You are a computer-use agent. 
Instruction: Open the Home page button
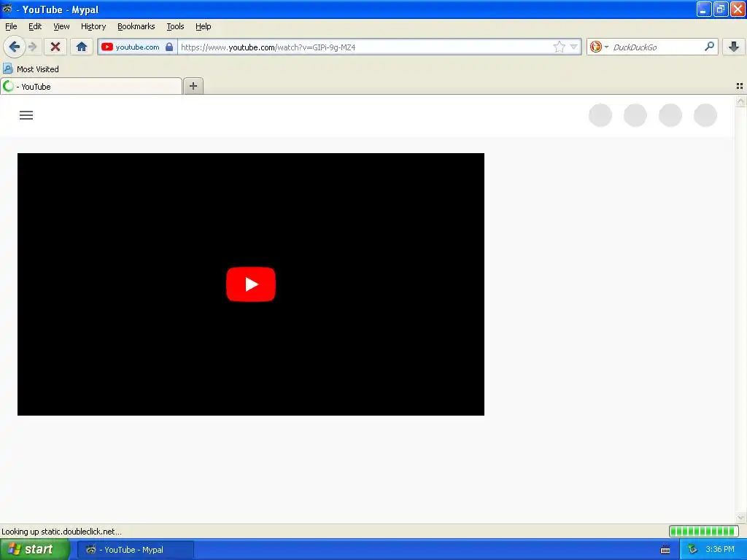click(82, 47)
